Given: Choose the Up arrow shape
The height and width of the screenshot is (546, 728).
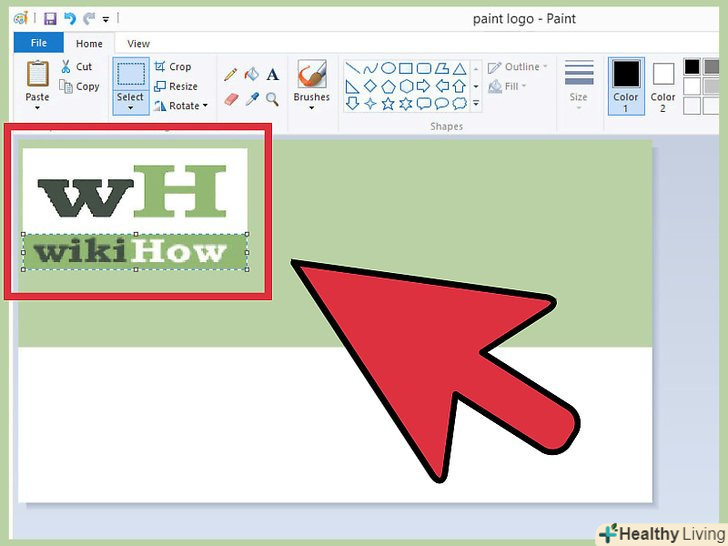Looking at the screenshot, I should point(459,86).
